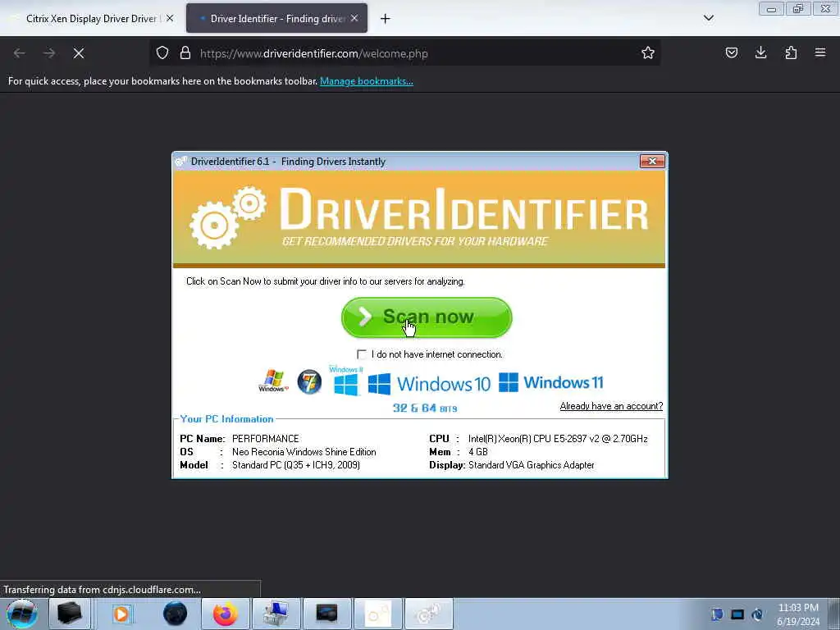Open a new tab with the plus button
Viewport: 840px width, 630px height.
tap(386, 19)
